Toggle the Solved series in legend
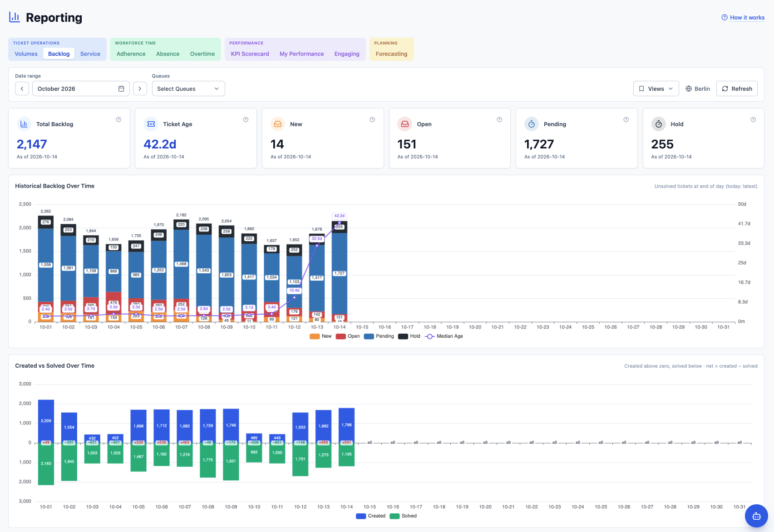The height and width of the screenshot is (532, 774). tap(403, 516)
